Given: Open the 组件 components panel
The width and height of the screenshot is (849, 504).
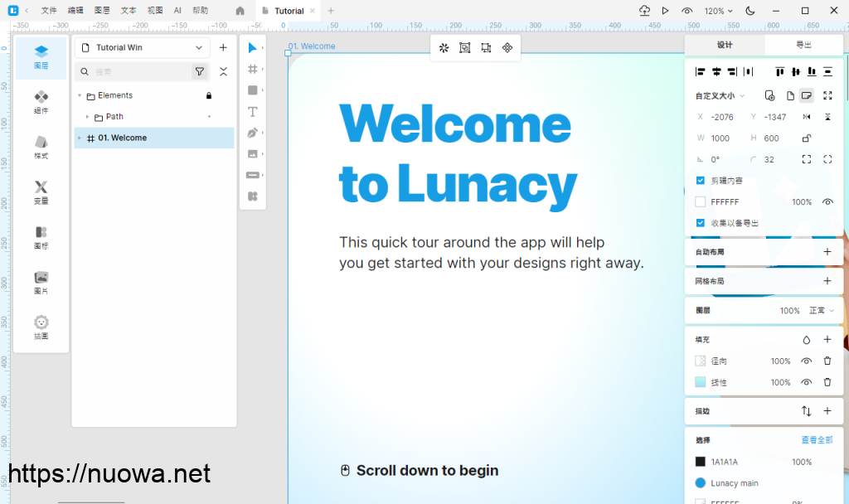Looking at the screenshot, I should (41, 103).
